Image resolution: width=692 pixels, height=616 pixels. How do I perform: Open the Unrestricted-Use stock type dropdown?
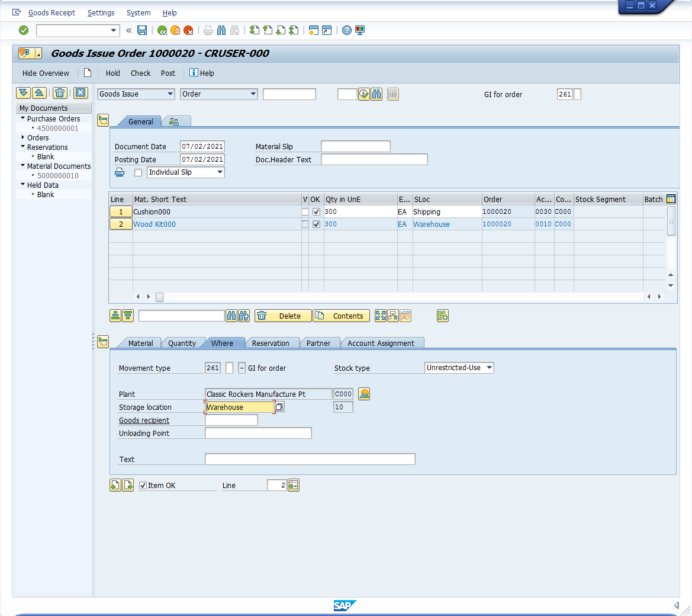(x=489, y=368)
